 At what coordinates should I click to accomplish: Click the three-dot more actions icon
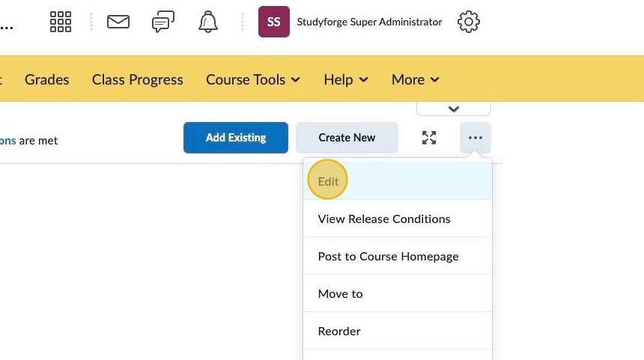pyautogui.click(x=476, y=138)
